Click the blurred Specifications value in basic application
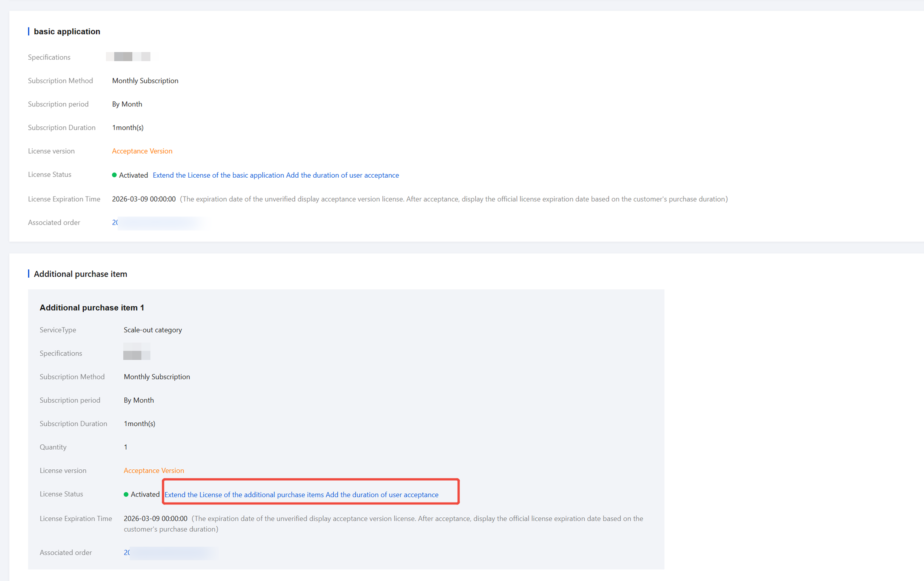924x581 pixels. click(x=128, y=57)
